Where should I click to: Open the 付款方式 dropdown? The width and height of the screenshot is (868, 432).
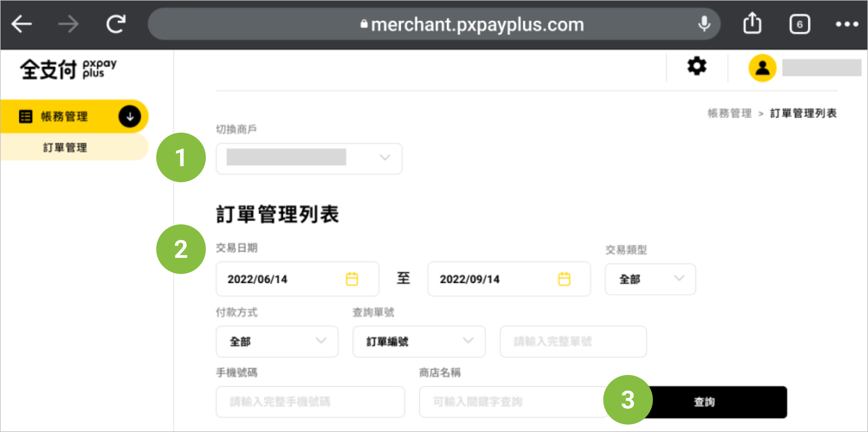[x=277, y=341]
